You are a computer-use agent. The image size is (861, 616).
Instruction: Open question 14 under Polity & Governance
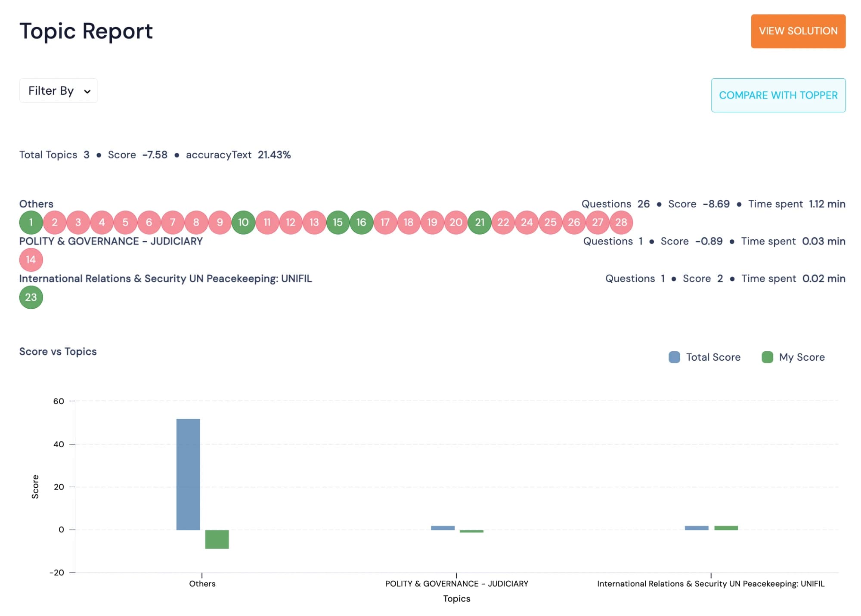pos(31,260)
